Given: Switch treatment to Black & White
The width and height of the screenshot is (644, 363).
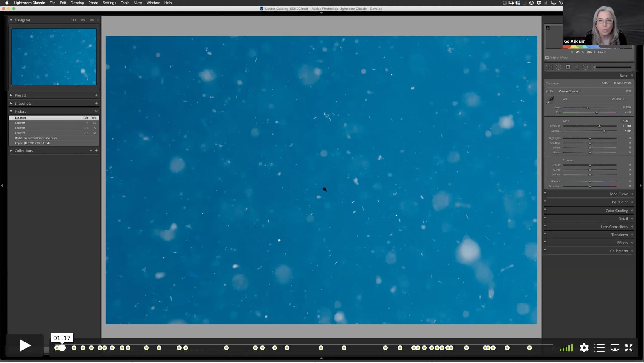Looking at the screenshot, I should (623, 83).
